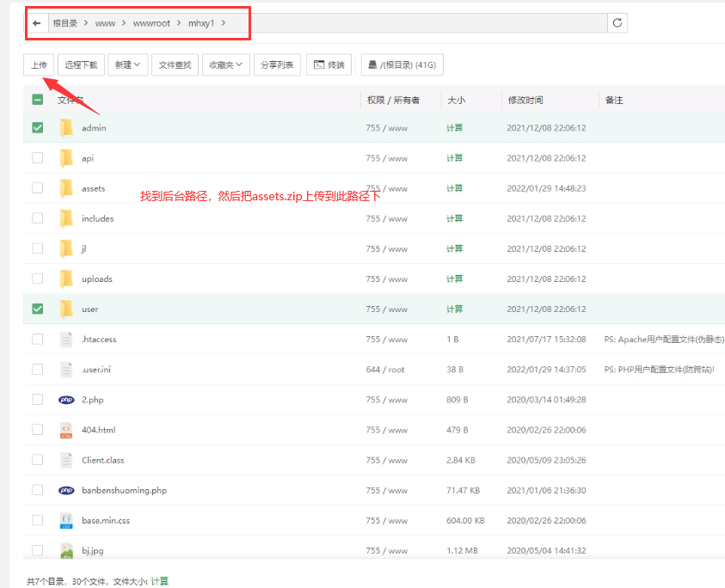The image size is (725, 588).
Task: Click the 上传 (Upload) button
Action: (39, 64)
